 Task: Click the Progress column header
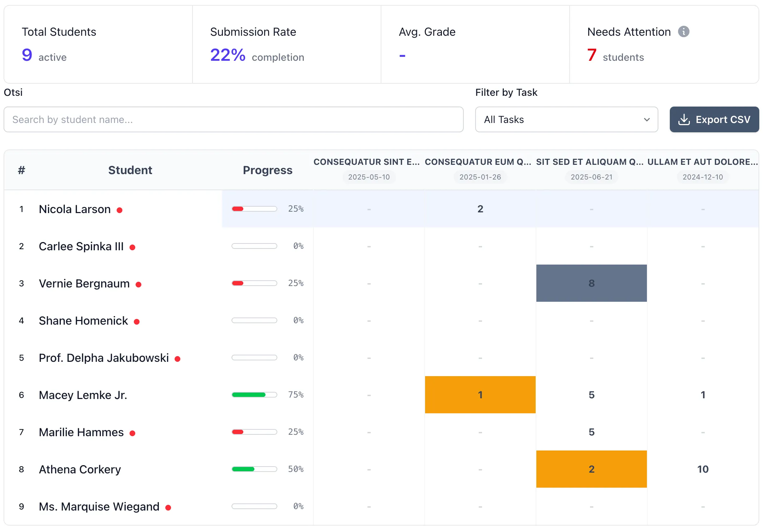[268, 170]
